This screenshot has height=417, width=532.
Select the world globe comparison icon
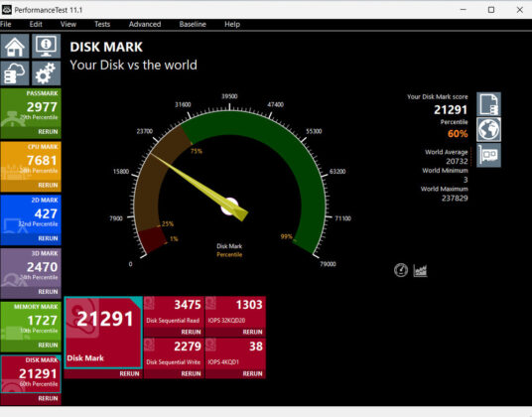[488, 130]
